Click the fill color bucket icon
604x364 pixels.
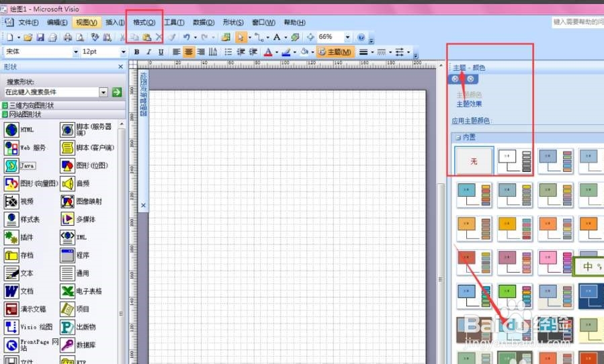pyautogui.click(x=304, y=52)
